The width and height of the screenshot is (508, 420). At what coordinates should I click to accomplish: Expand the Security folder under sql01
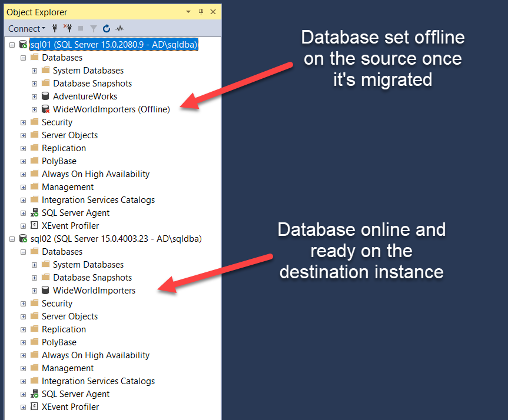click(x=23, y=123)
